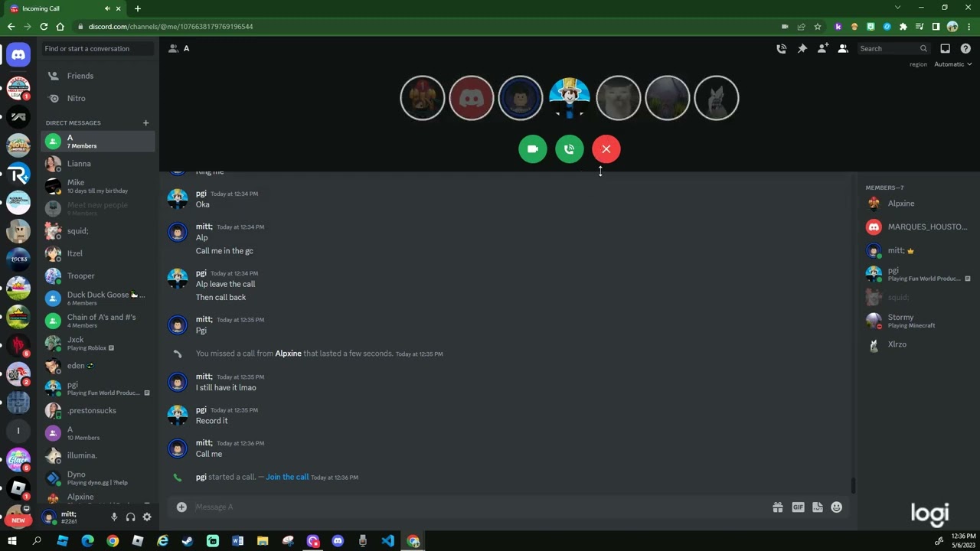
Task: Open inbox icon in header
Action: click(x=945, y=48)
